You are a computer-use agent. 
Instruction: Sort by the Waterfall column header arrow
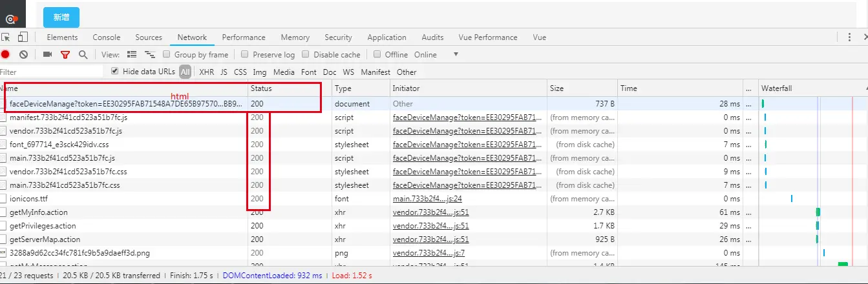click(x=864, y=88)
